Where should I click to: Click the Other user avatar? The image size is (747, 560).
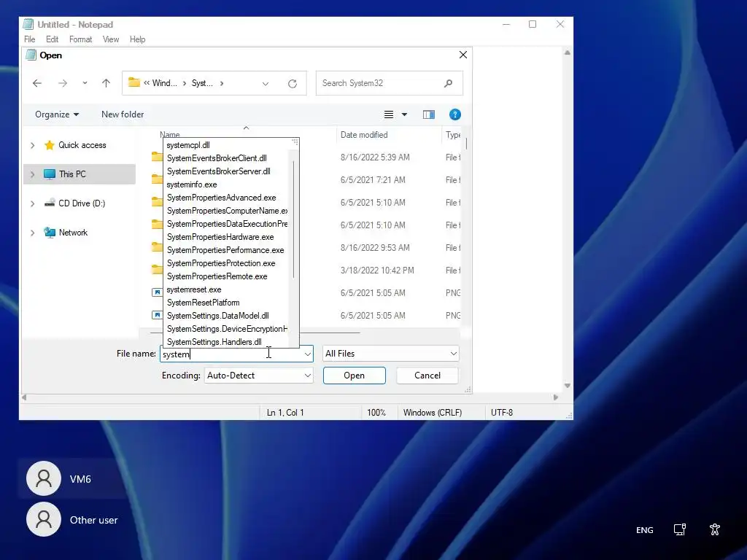(44, 519)
